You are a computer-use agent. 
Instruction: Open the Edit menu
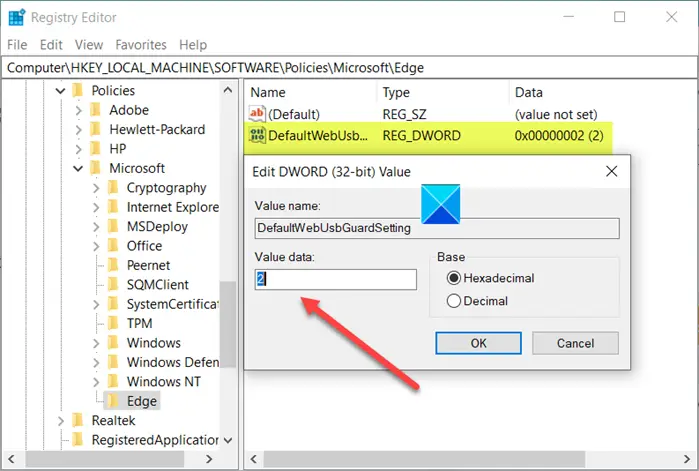pos(51,45)
